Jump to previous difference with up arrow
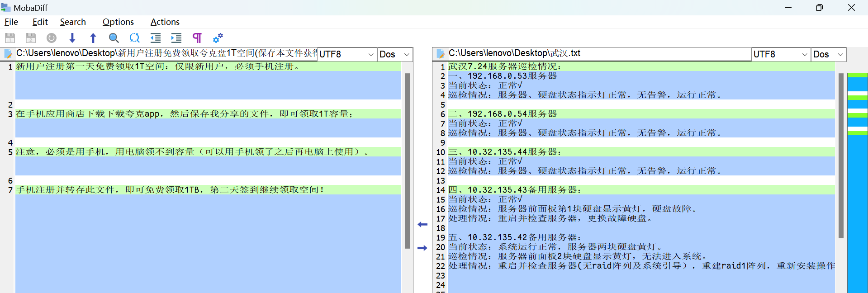The width and height of the screenshot is (868, 293). click(x=93, y=38)
